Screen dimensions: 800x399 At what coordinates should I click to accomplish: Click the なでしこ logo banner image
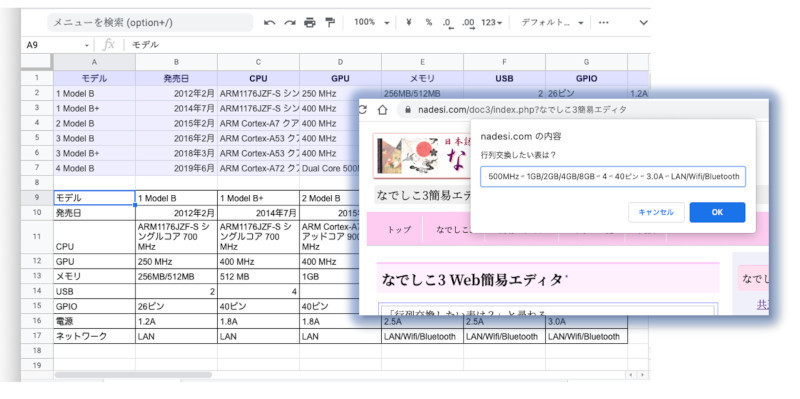tap(423, 156)
